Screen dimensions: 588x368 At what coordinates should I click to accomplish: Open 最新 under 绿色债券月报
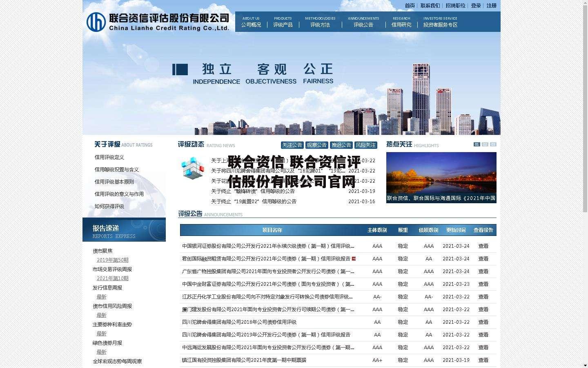(x=102, y=352)
